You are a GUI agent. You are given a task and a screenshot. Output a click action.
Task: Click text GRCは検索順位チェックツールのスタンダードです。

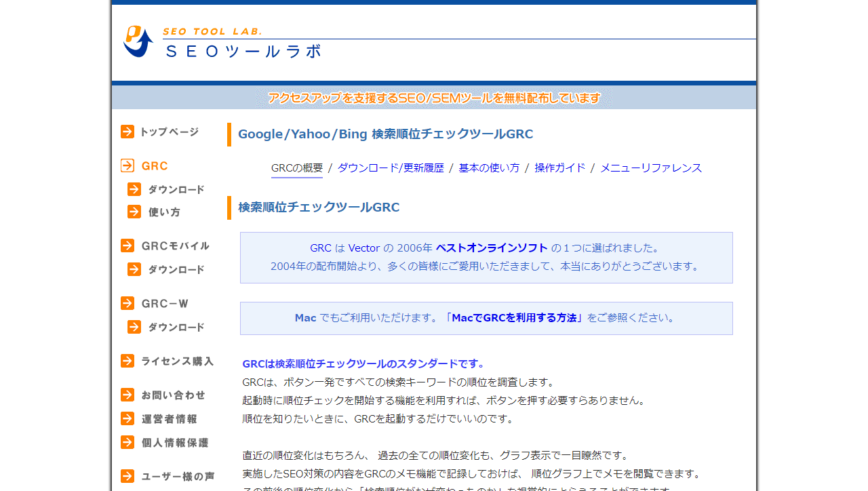tap(363, 364)
